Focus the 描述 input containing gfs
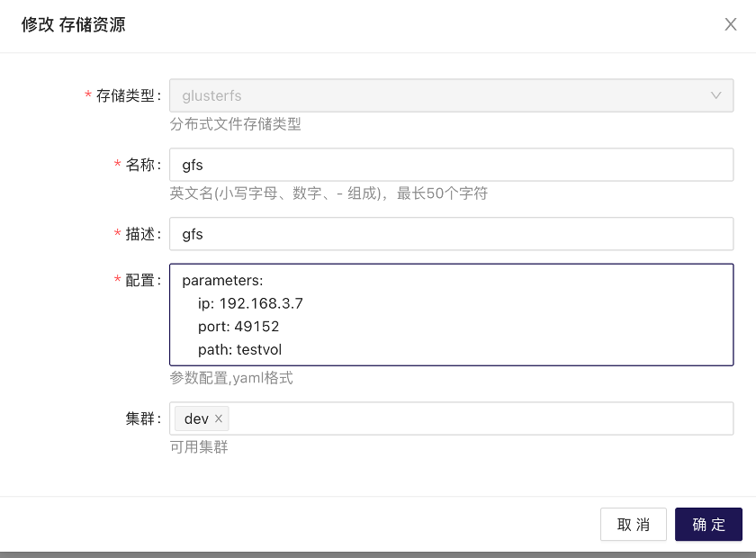This screenshot has width=756, height=558. [x=451, y=234]
